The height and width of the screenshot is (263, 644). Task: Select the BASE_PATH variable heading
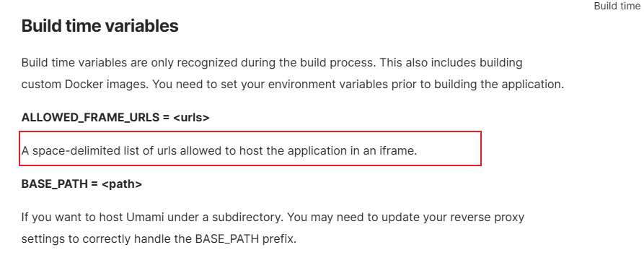81,184
